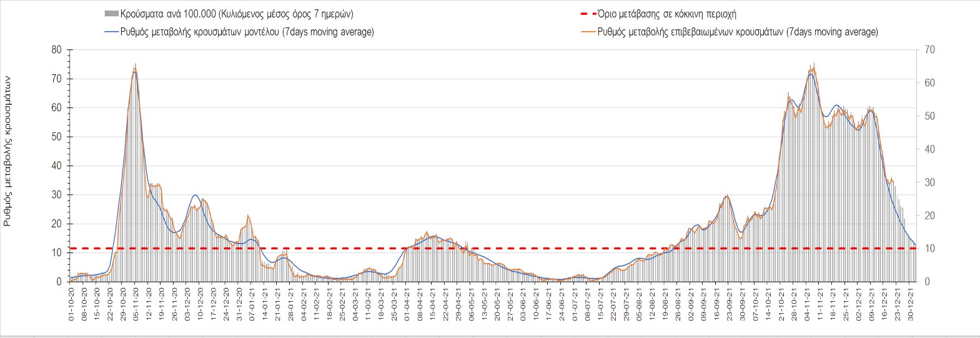Select the 01-10-20 date label
Image resolution: width=980 pixels, height=338 pixels.
pyautogui.click(x=71, y=304)
